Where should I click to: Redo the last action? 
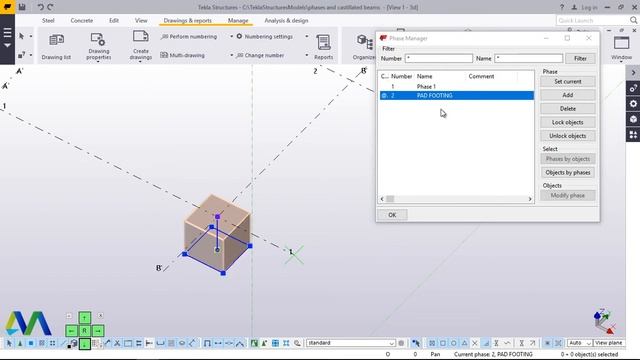pos(50,7)
